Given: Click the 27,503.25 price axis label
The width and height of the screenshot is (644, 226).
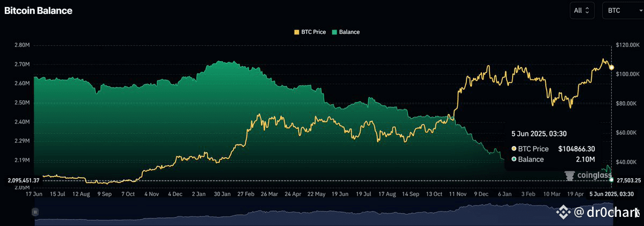Looking at the screenshot, I should [629, 180].
